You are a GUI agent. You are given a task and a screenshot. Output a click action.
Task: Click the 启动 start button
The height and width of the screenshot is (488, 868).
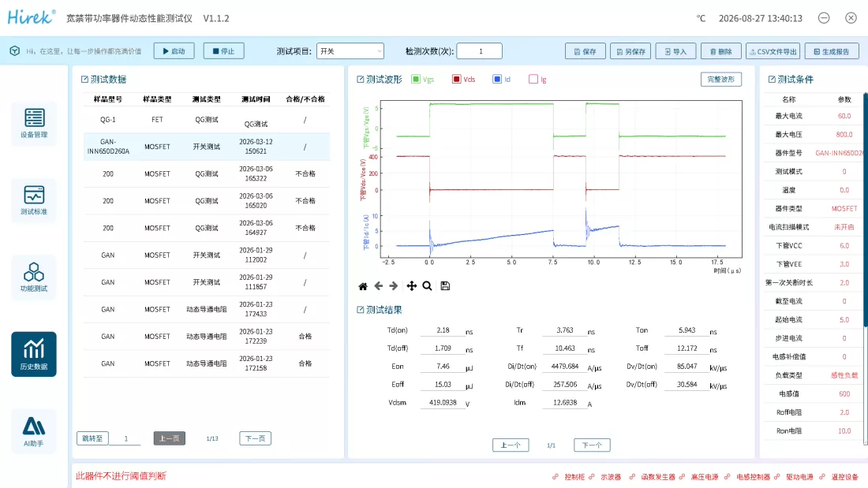point(174,51)
